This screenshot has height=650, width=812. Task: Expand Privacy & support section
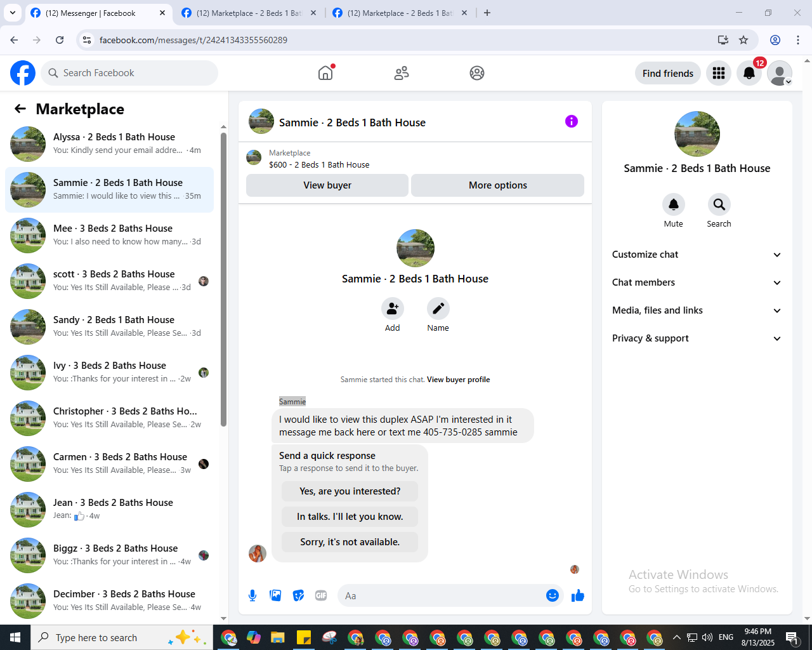(697, 338)
